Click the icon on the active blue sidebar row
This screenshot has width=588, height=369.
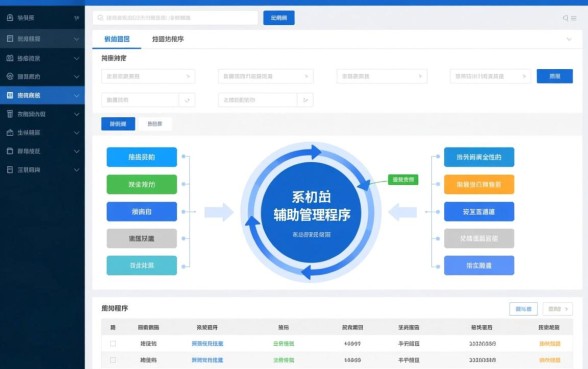coord(10,95)
